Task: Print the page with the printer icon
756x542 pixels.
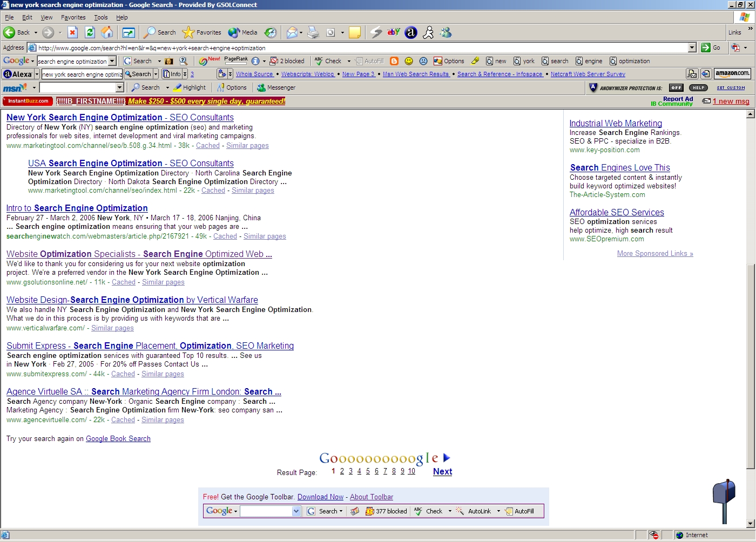Action: coord(313,32)
